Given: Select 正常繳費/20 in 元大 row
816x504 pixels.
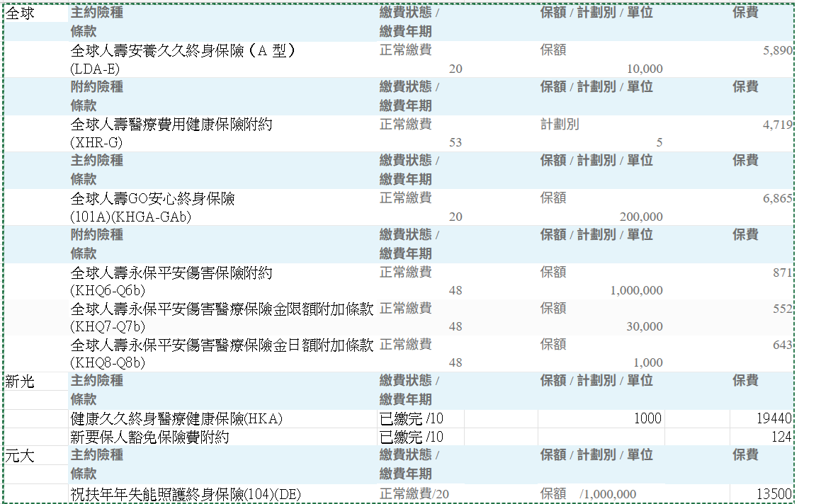Looking at the screenshot, I should pyautogui.click(x=414, y=493).
